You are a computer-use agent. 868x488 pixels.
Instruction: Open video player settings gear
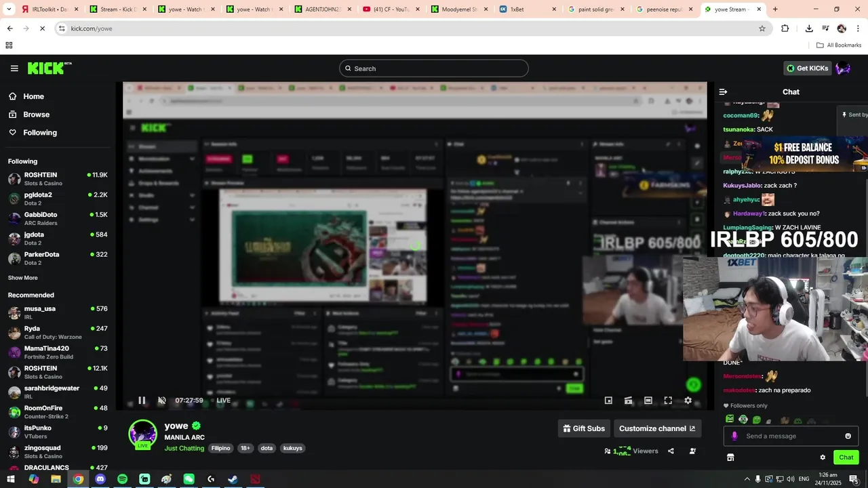[688, 401]
